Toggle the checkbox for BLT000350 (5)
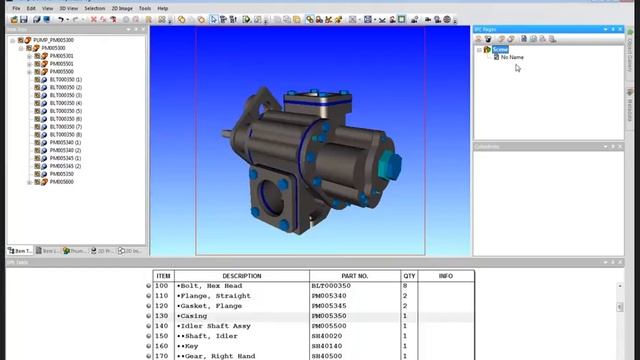 37,111
